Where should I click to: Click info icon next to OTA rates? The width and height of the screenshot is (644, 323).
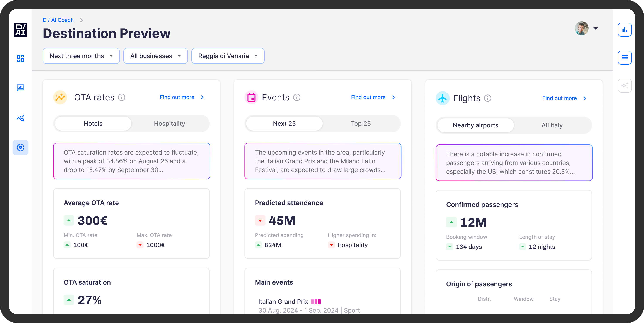122,97
